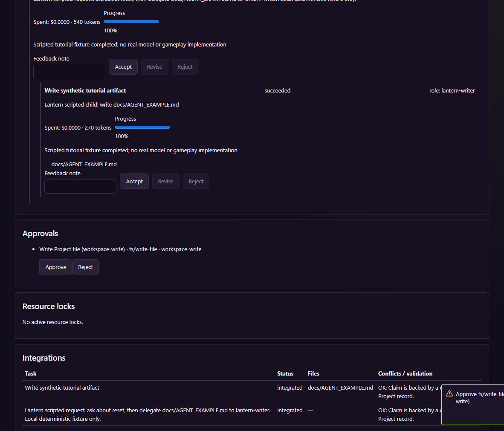Click the Approvals section heading
This screenshot has width=504, height=431.
click(x=40, y=233)
